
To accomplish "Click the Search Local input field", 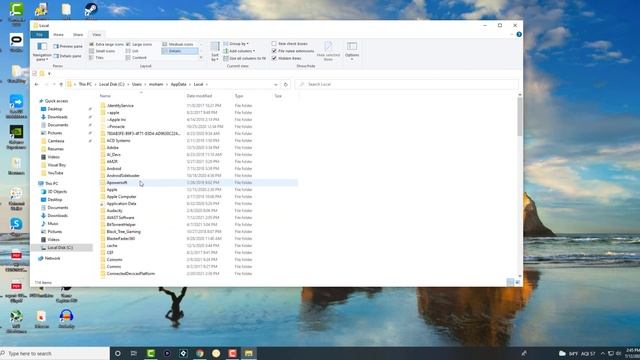I will 406,84.
